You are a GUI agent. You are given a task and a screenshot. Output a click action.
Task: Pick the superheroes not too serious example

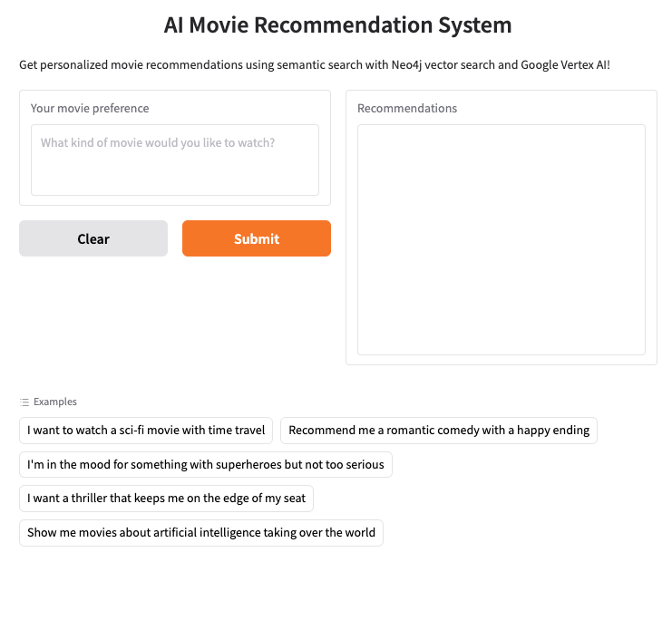[206, 464]
